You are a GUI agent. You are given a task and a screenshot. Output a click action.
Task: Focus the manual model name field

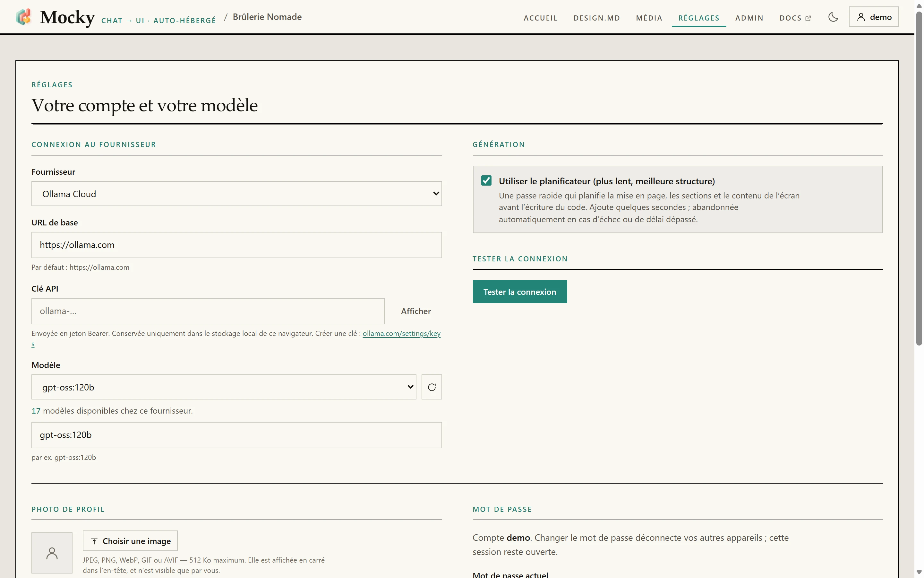[237, 435]
